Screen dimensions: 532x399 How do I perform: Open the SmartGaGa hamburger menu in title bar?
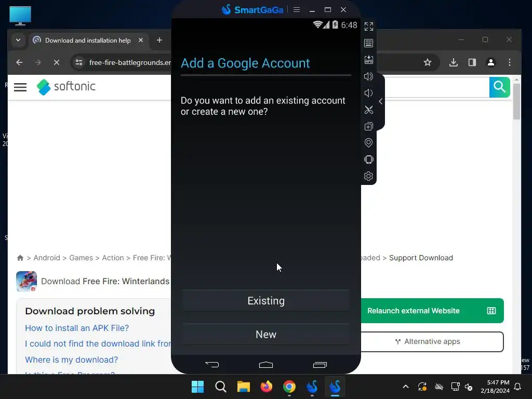click(297, 9)
